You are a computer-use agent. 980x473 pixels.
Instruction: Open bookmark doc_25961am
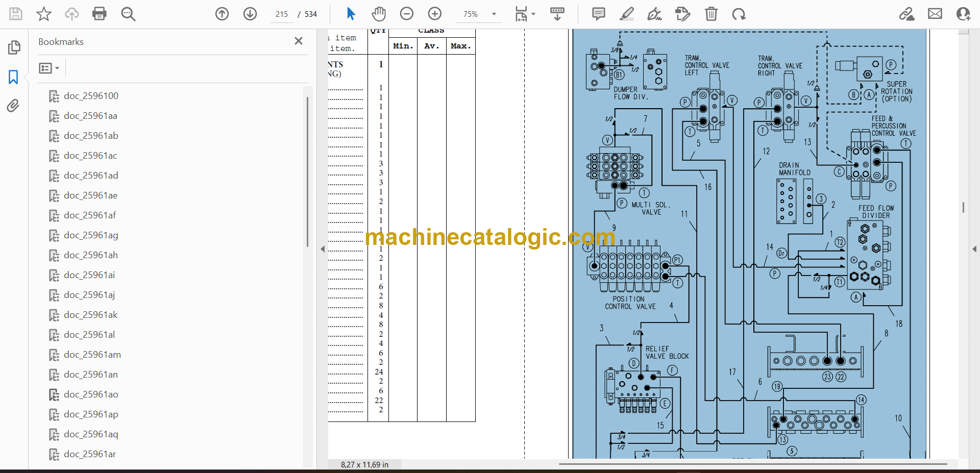pyautogui.click(x=92, y=355)
